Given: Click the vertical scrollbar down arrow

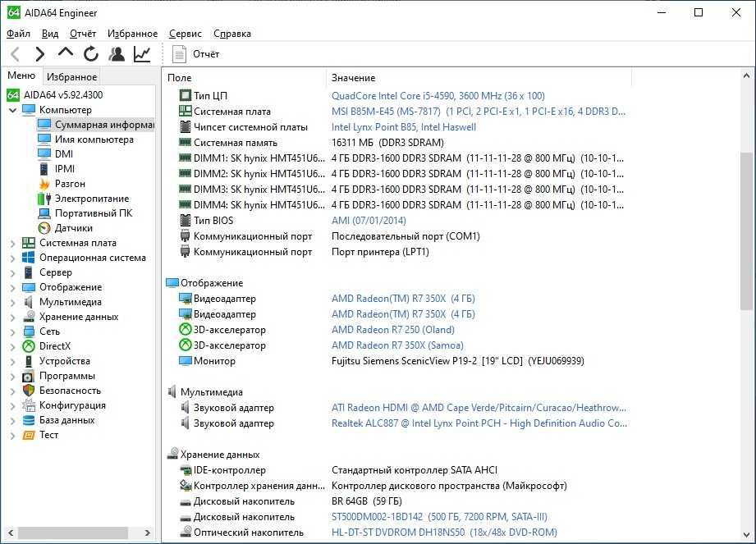Looking at the screenshot, I should point(746,534).
